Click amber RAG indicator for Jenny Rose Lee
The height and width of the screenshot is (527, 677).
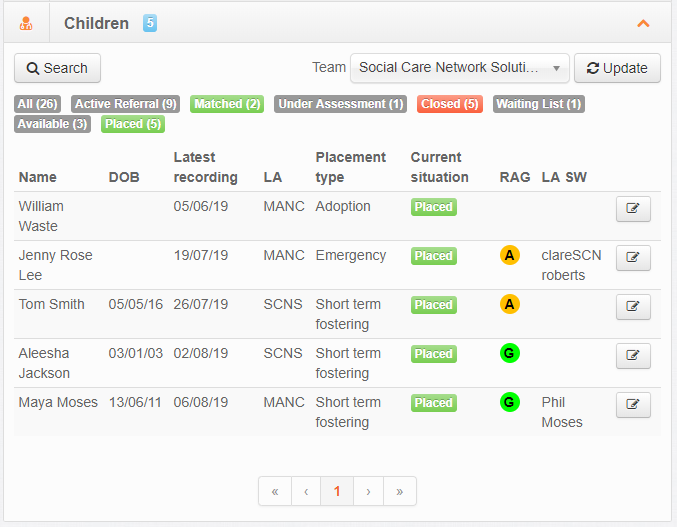point(509,255)
